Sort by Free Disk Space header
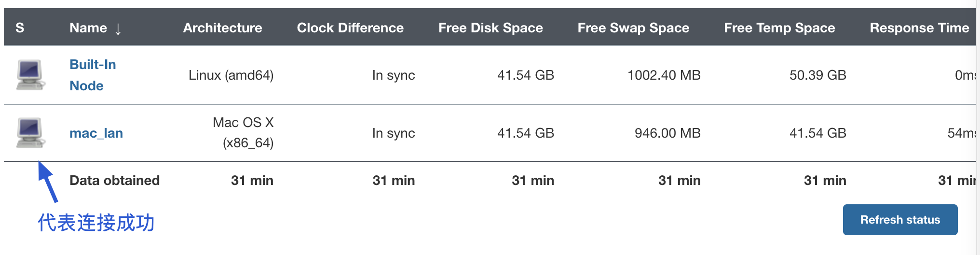Viewport: 980px width, 255px height. click(490, 28)
